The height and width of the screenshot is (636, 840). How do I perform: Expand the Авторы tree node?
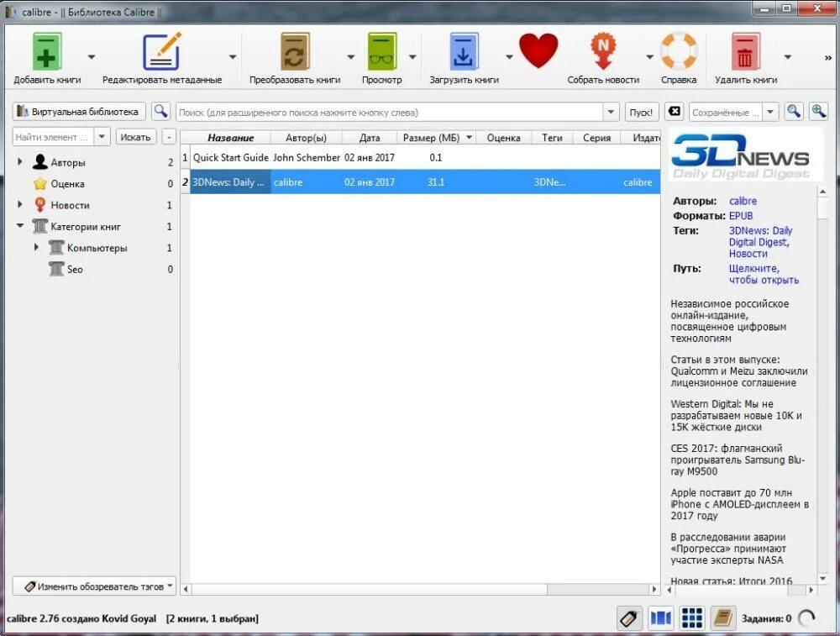(x=20, y=162)
